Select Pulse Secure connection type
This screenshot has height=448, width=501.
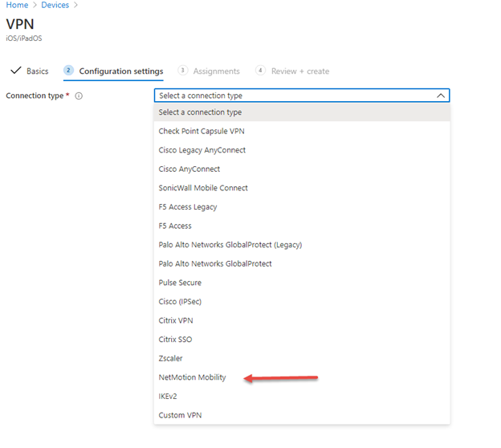(180, 283)
